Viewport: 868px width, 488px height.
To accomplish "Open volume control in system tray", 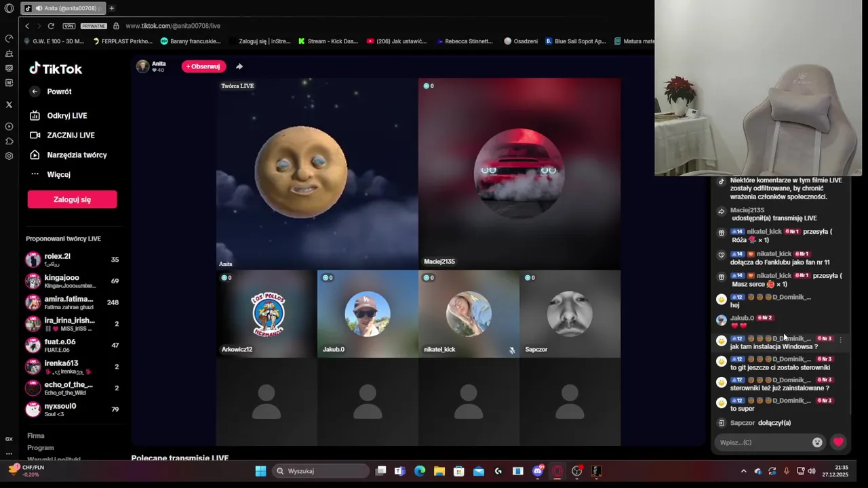I will [x=812, y=471].
